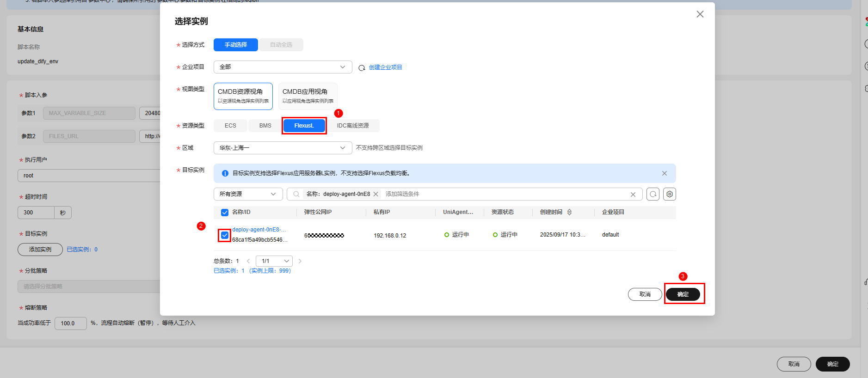Click the creation time 2025/09/17 cell
This screenshot has height=378, width=868.
click(x=563, y=235)
